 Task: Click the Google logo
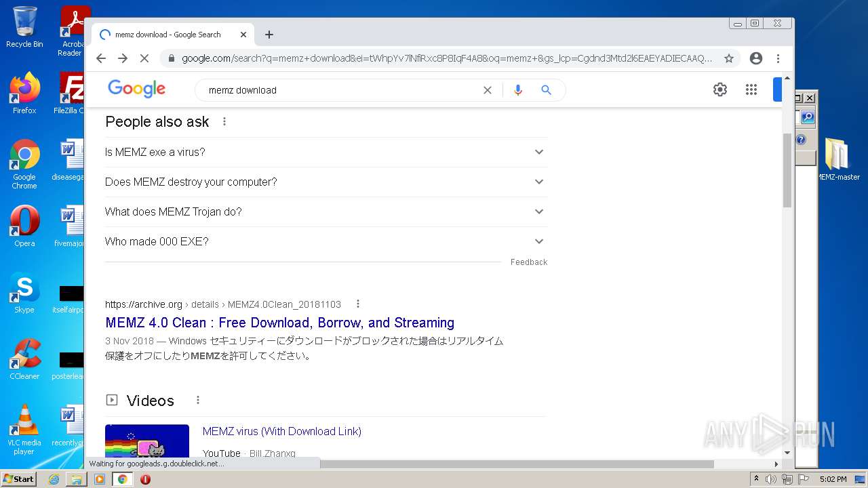coord(136,89)
